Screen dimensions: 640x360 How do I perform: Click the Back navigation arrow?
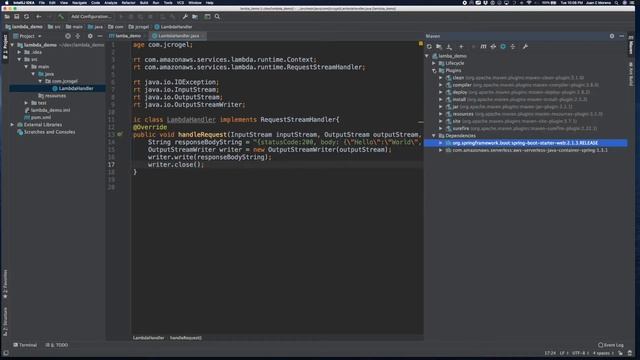[x=39, y=17]
